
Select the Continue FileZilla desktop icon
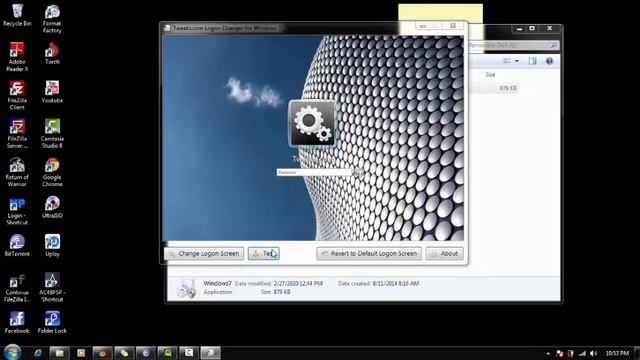click(17, 288)
